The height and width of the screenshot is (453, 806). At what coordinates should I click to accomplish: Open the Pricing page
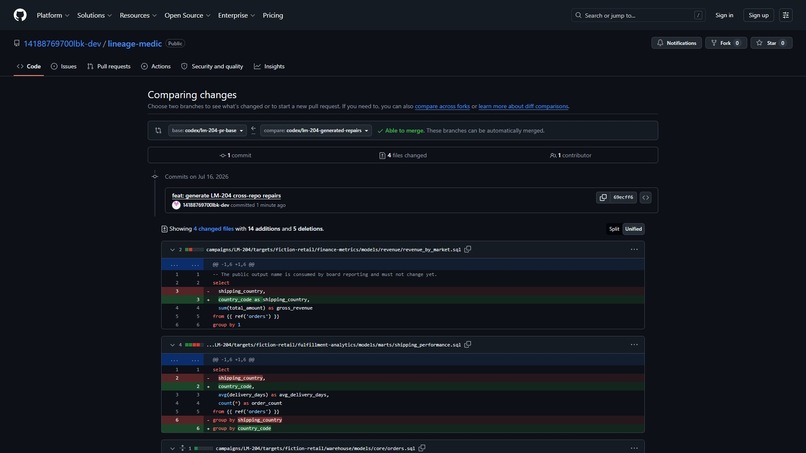(273, 15)
